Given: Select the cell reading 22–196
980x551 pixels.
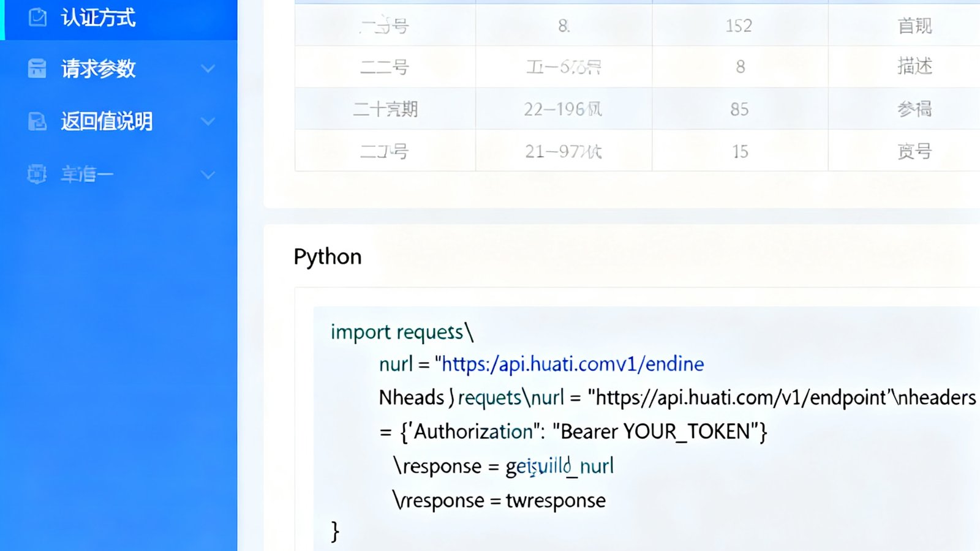Looking at the screenshot, I should click(563, 109).
